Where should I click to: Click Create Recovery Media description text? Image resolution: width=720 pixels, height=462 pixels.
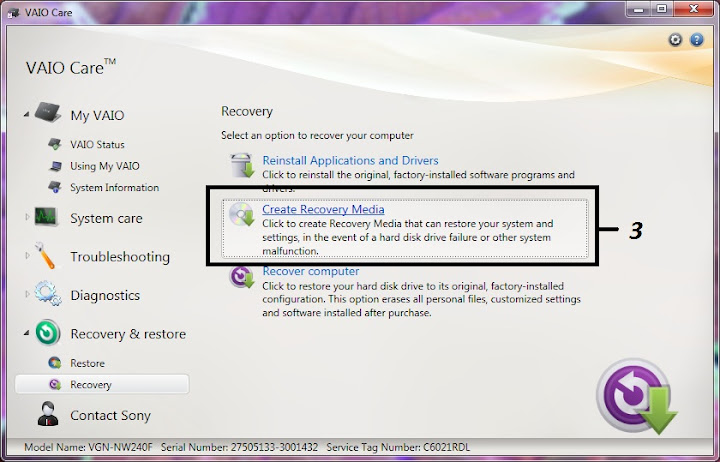pos(408,237)
